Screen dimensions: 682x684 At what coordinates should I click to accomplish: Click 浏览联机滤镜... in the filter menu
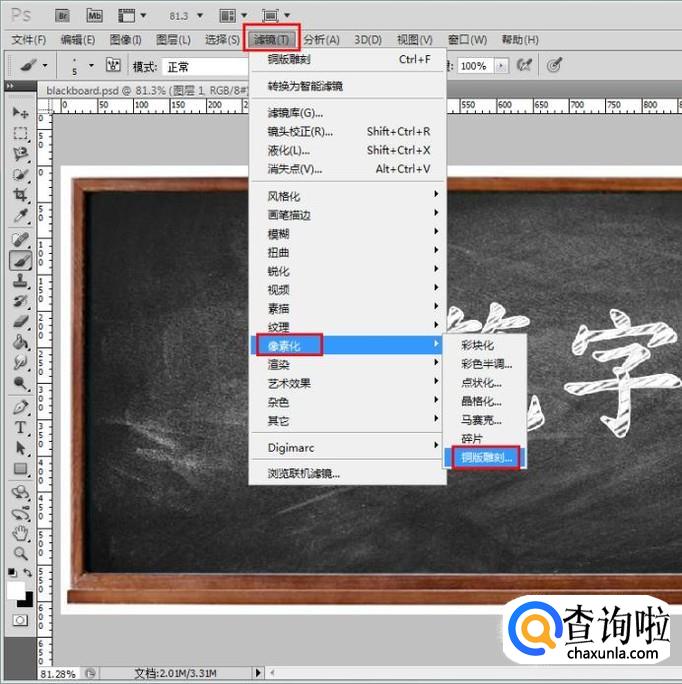tap(304, 473)
